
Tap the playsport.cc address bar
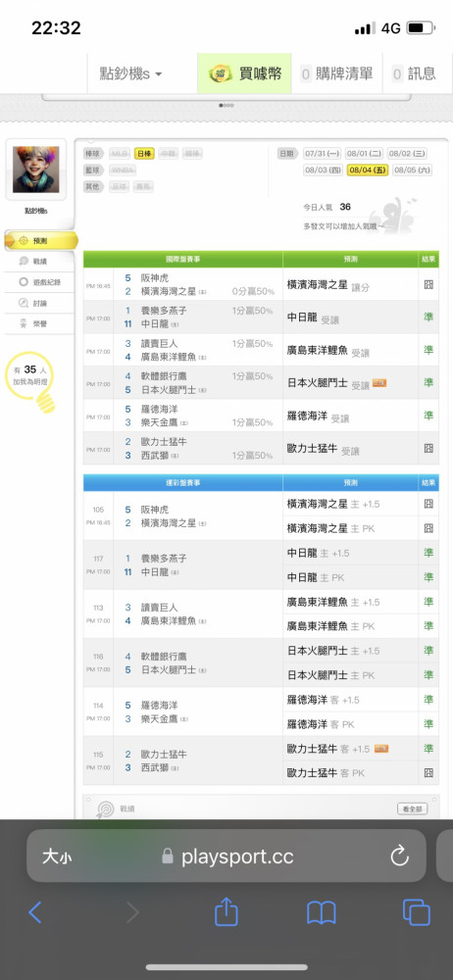(226, 857)
